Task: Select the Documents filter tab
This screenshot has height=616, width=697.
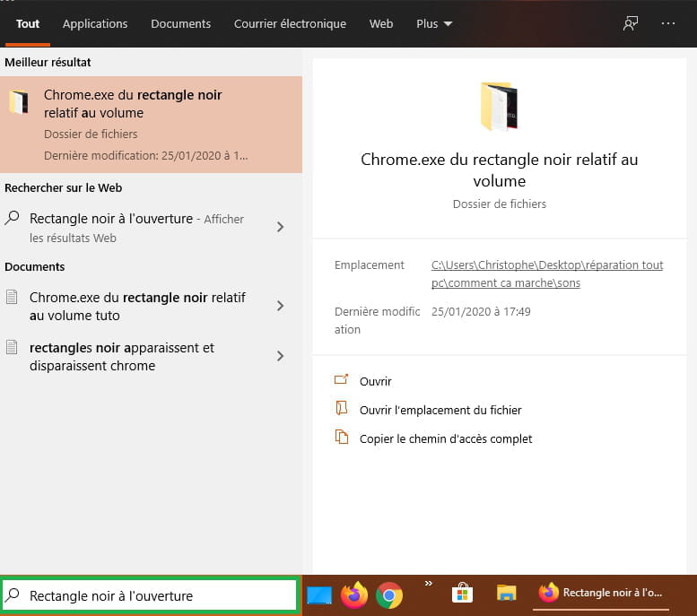Action: (180, 24)
